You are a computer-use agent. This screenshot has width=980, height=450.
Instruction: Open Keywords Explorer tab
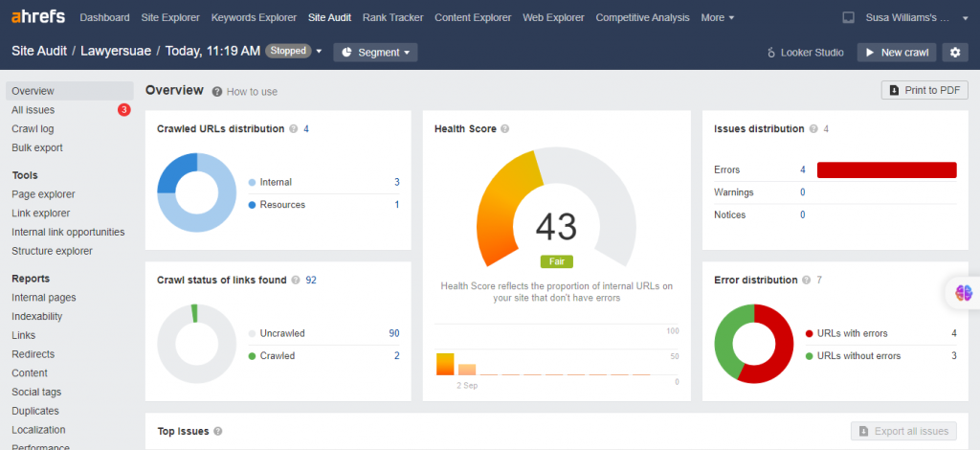click(254, 17)
